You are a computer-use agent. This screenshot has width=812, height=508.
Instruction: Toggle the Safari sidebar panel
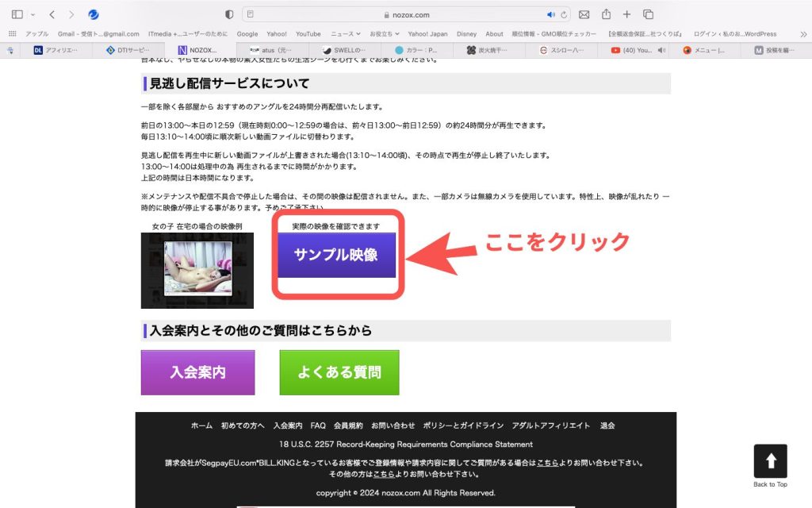coord(17,14)
